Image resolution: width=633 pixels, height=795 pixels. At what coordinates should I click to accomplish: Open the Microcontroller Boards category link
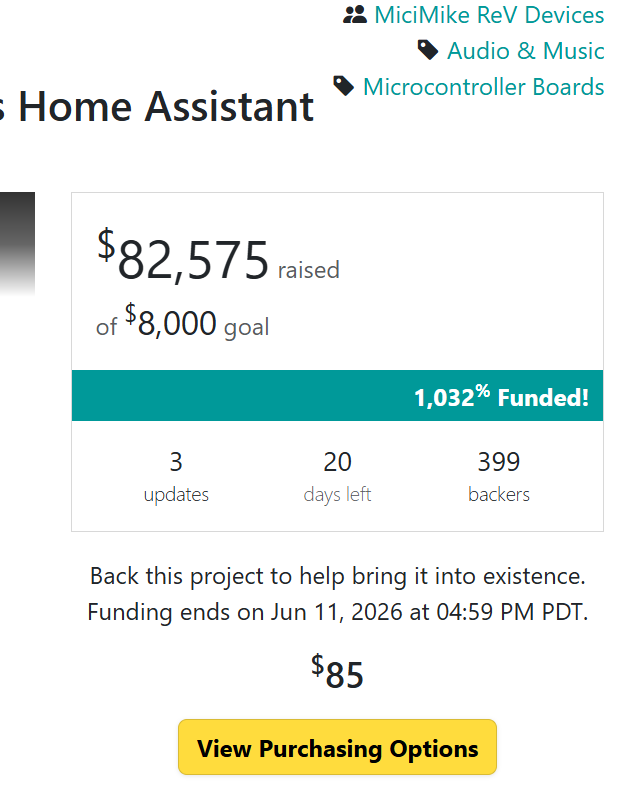(x=483, y=87)
